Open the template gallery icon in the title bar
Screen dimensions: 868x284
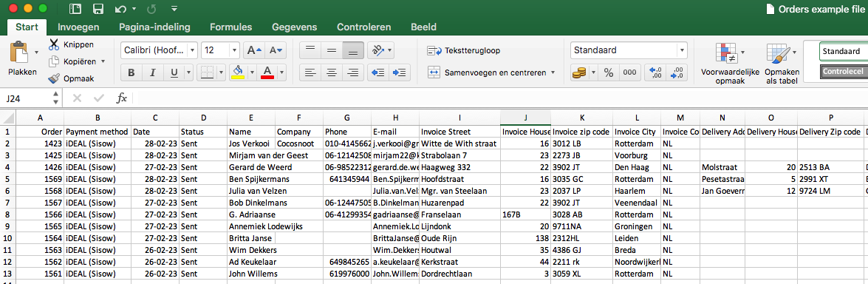[x=76, y=9]
